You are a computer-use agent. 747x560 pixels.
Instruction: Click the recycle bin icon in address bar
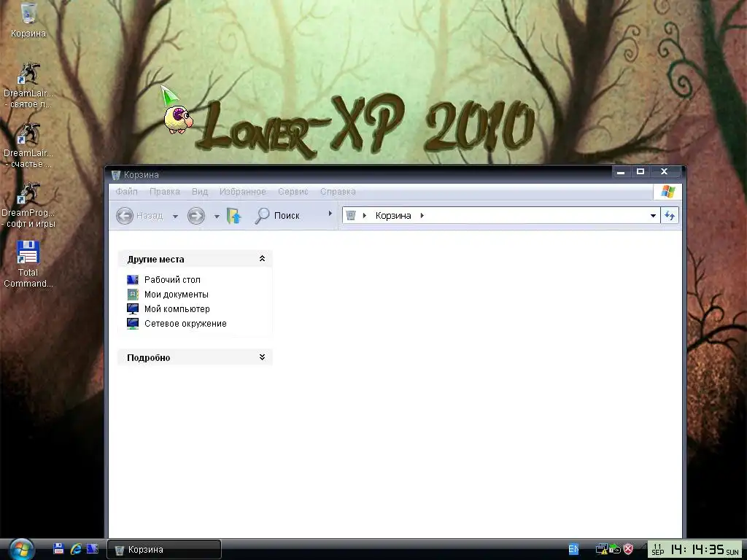351,215
